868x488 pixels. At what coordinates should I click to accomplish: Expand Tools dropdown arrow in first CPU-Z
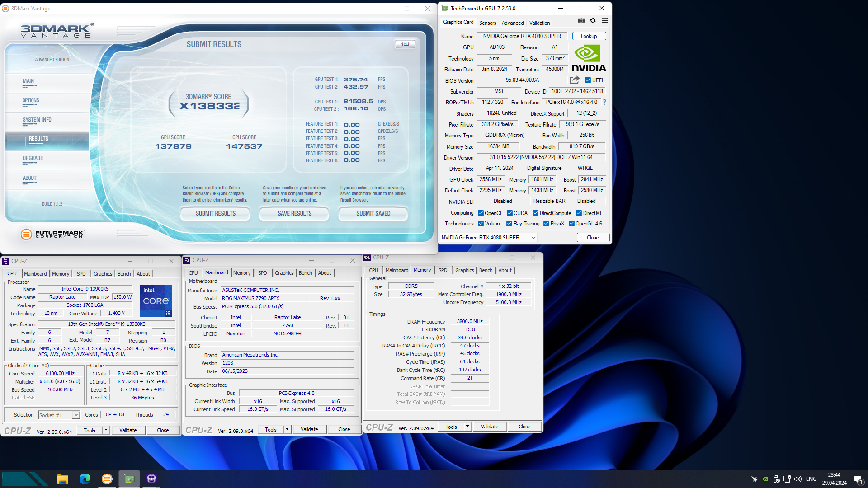[x=106, y=430]
